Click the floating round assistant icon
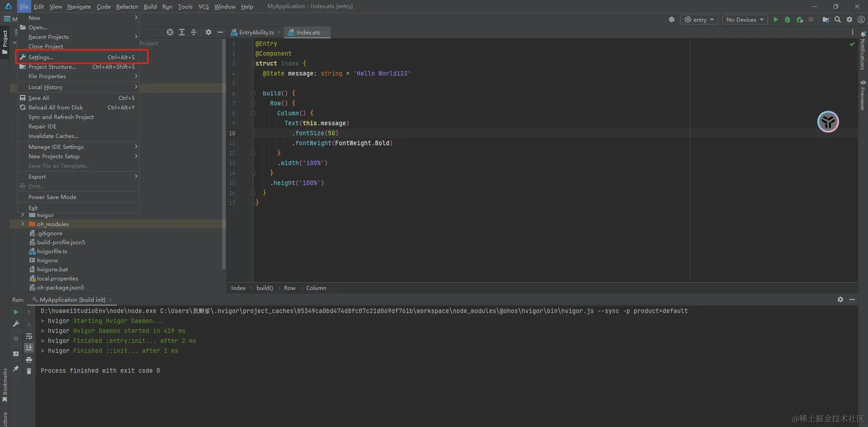The width and height of the screenshot is (868, 427). pyautogui.click(x=828, y=122)
